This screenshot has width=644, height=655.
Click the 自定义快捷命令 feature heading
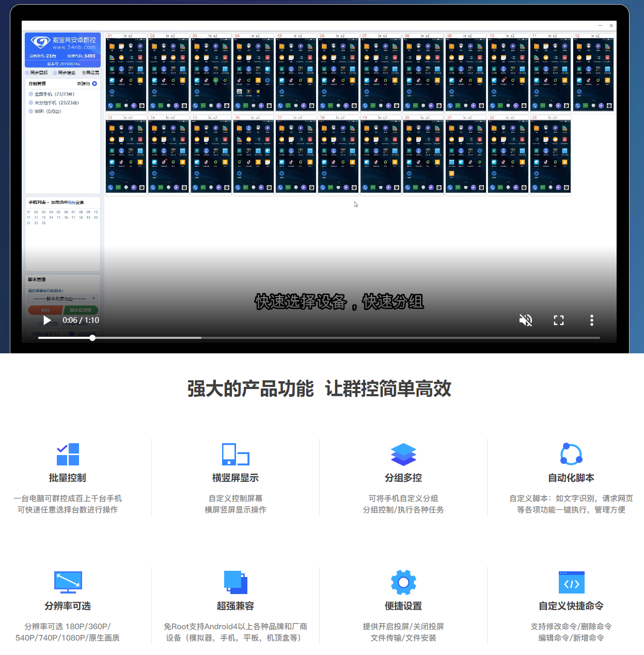[571, 606]
